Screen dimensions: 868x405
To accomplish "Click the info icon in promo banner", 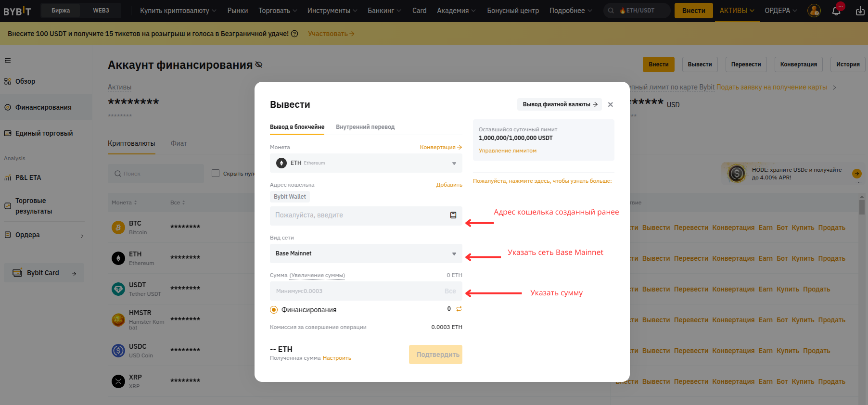I will [x=294, y=34].
